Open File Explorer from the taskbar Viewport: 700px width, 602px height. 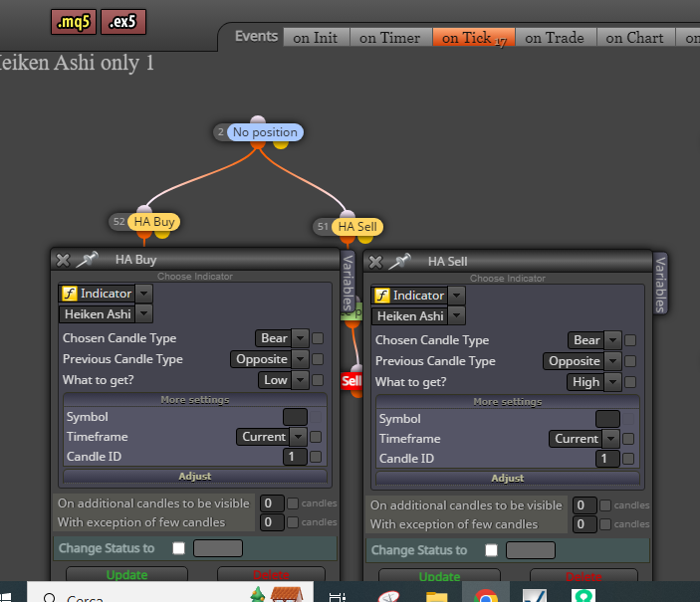tap(436, 596)
